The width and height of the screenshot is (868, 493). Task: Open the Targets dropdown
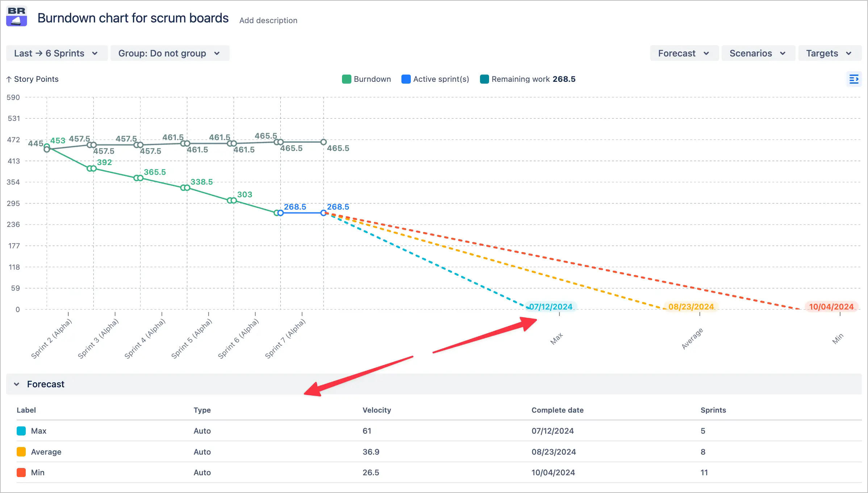point(830,53)
